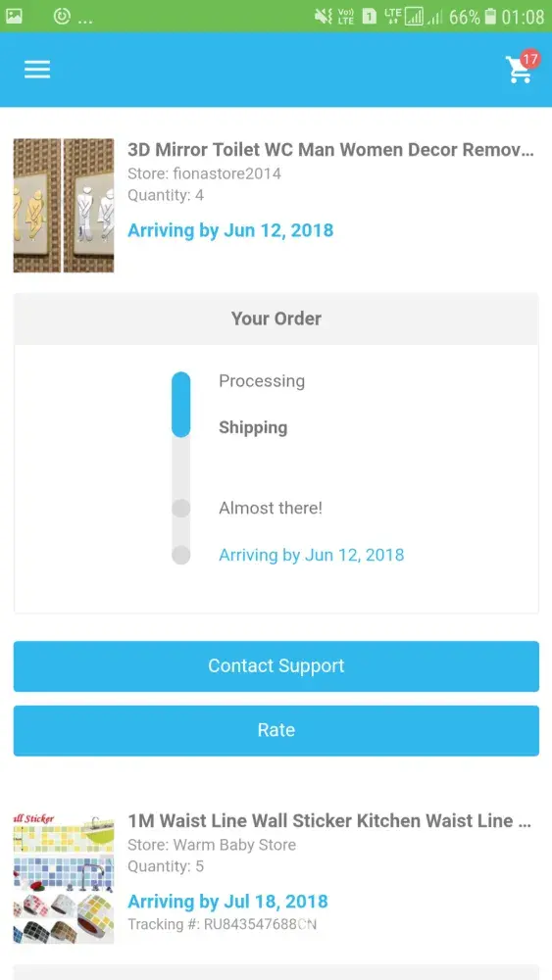The image size is (552, 980).
Task: Click the Contact Support button
Action: point(276,665)
